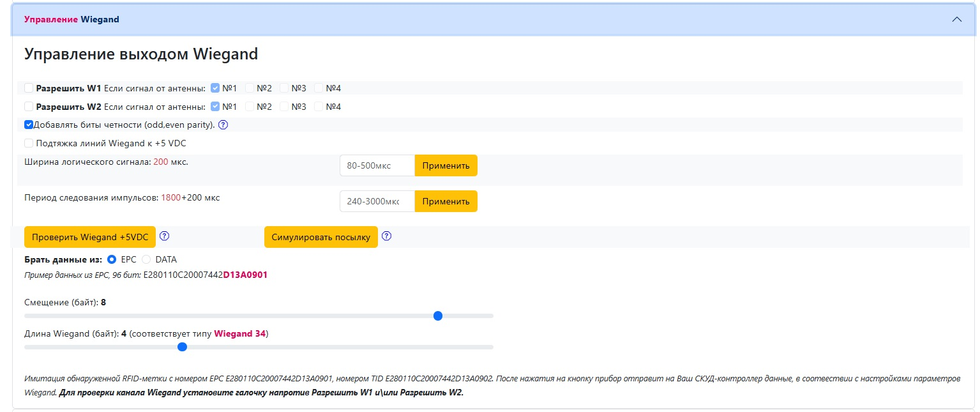Check antenna №2 in the W1 row

coord(250,88)
